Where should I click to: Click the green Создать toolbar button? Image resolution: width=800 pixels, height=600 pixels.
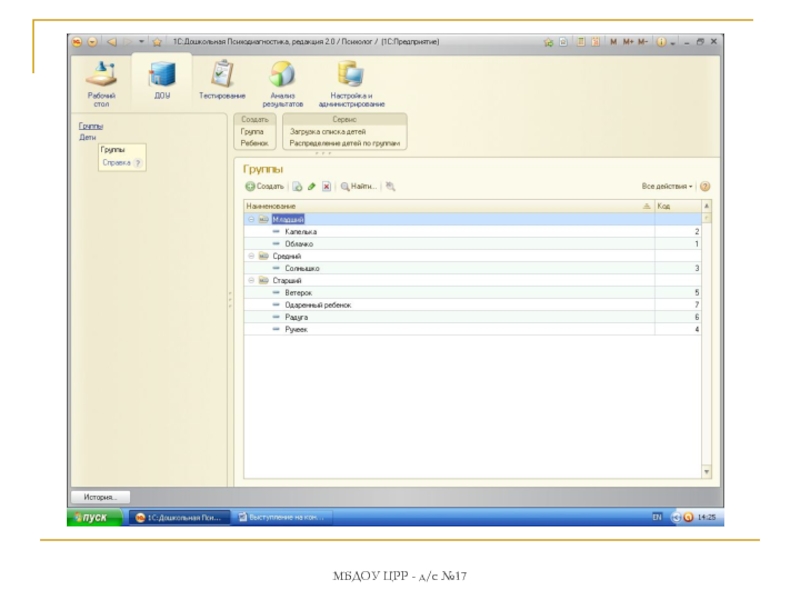[265, 187]
